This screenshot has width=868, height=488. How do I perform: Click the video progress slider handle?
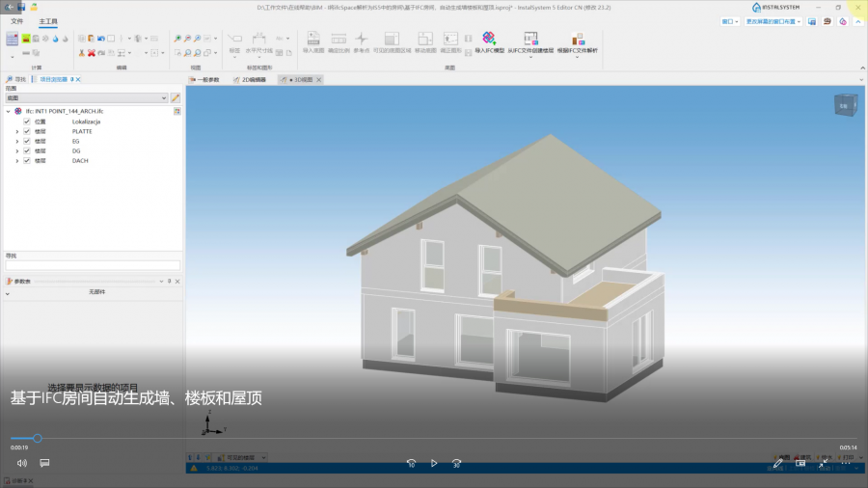38,438
